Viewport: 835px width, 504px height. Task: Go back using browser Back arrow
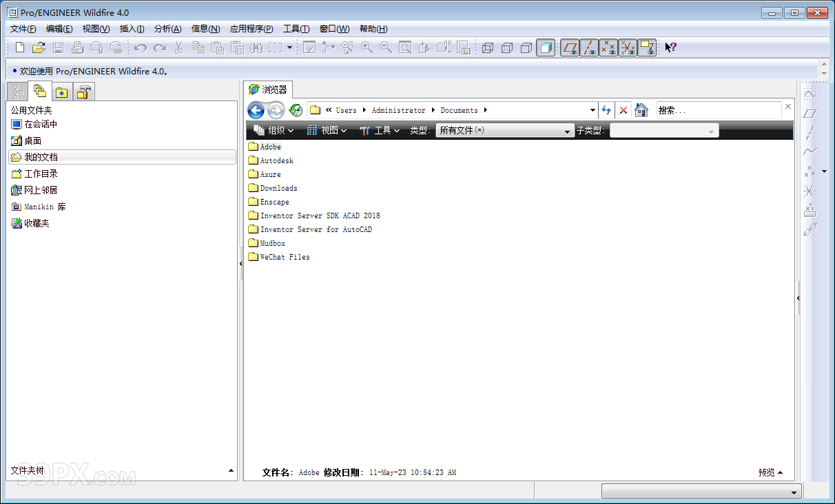(256, 110)
